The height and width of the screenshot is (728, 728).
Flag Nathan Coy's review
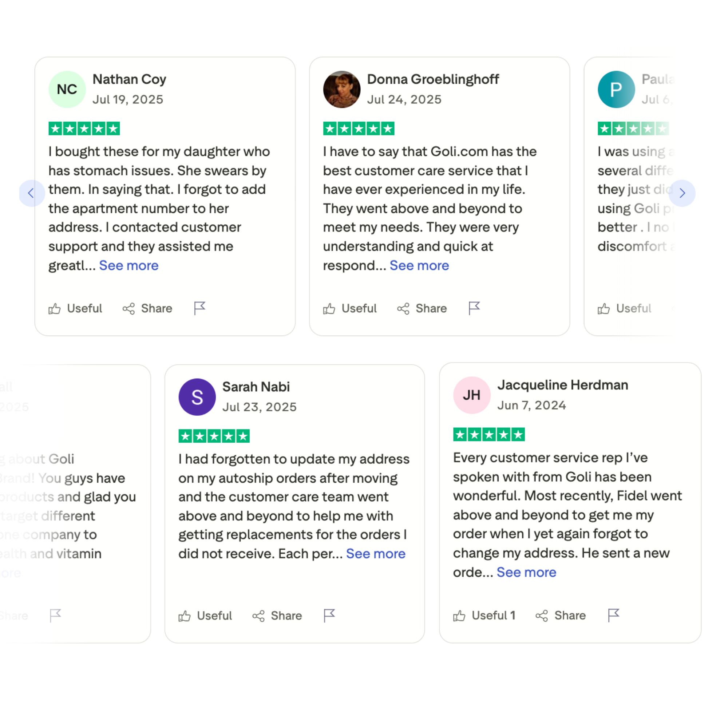pos(199,308)
